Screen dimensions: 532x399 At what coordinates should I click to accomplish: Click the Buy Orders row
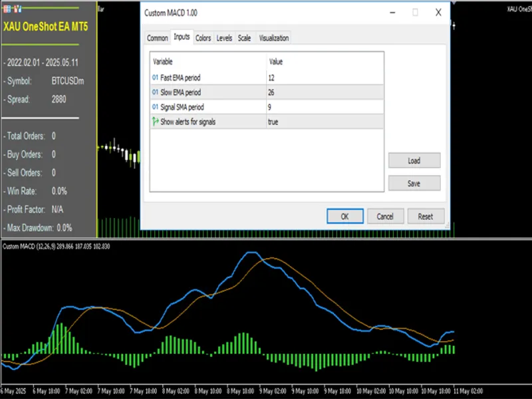tap(29, 154)
